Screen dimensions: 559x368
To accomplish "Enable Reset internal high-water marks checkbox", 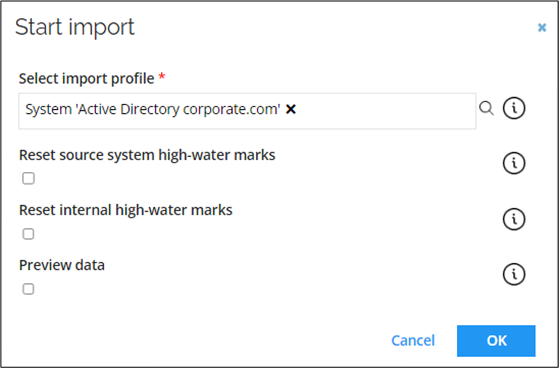I will 29,234.
